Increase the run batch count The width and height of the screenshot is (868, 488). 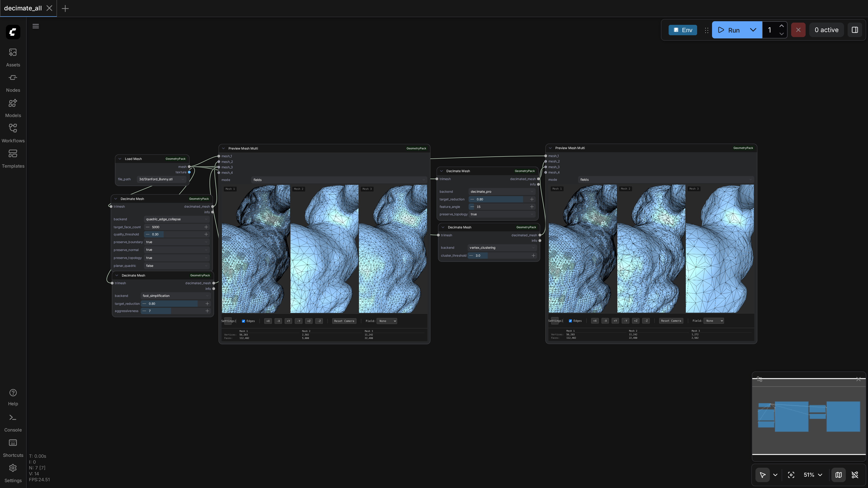(x=781, y=26)
